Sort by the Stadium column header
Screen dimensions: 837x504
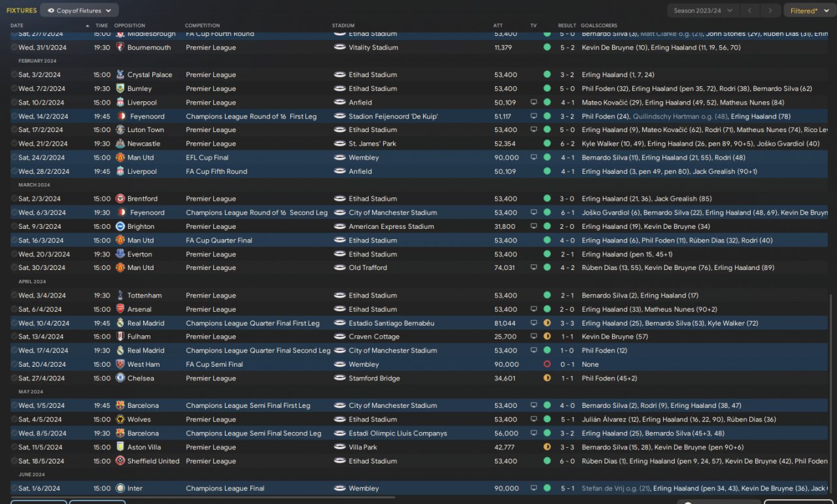pos(344,25)
